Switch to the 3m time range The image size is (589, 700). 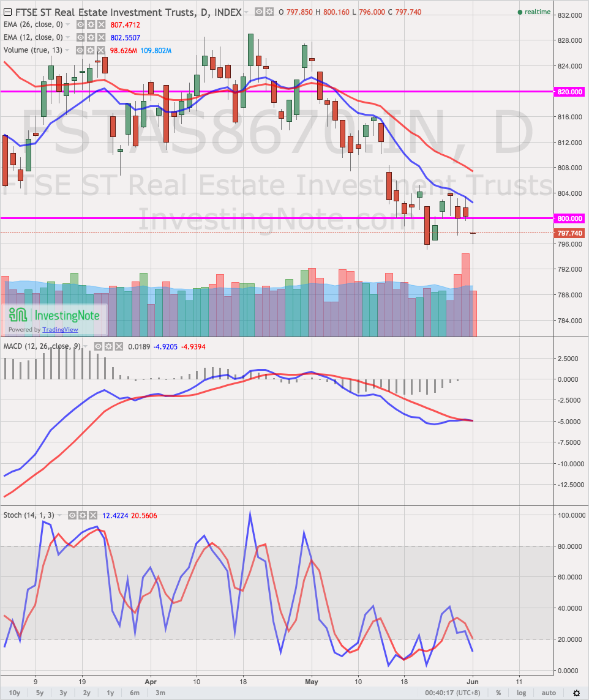(160, 693)
